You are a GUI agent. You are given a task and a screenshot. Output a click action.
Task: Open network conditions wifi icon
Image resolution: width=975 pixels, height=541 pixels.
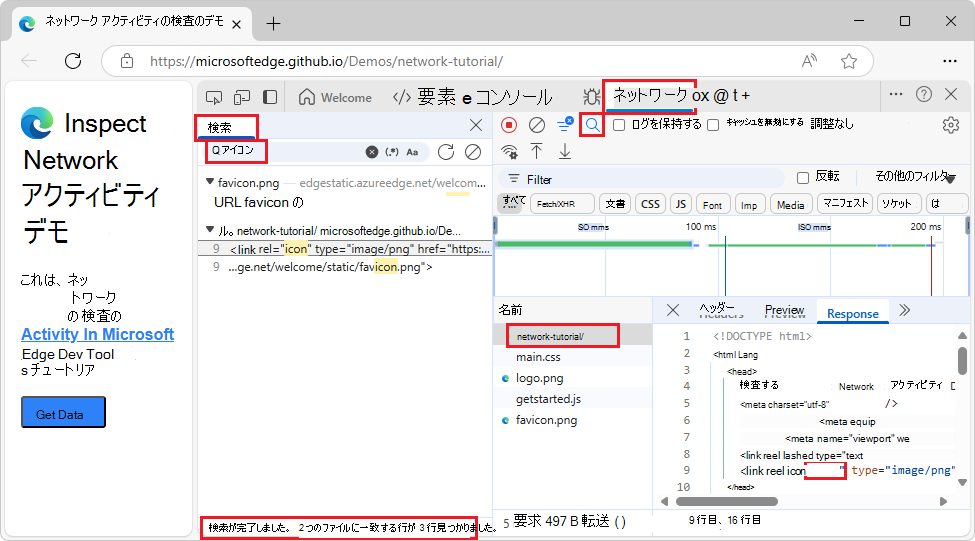pyautogui.click(x=510, y=152)
